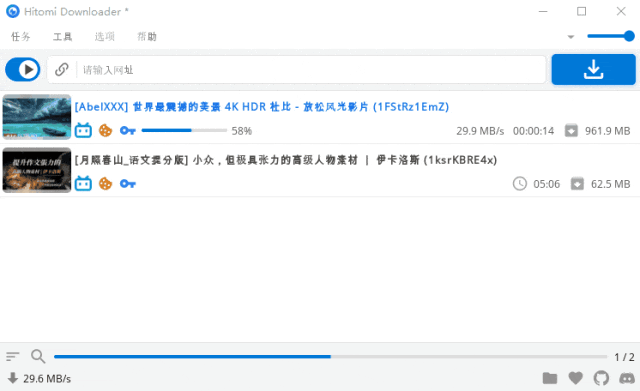The width and height of the screenshot is (640, 391).
Task: Maximize the Hitomi Downloader window
Action: point(582,11)
